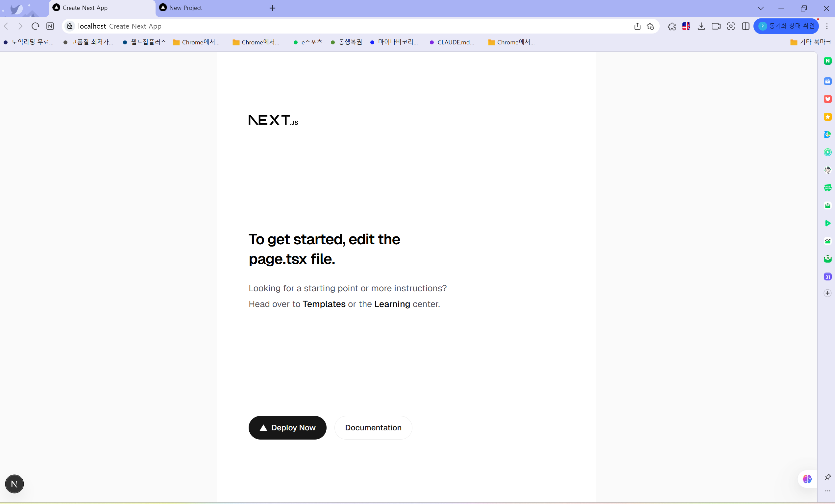Capture the screen with capture icon
The image size is (835, 504).
[731, 26]
